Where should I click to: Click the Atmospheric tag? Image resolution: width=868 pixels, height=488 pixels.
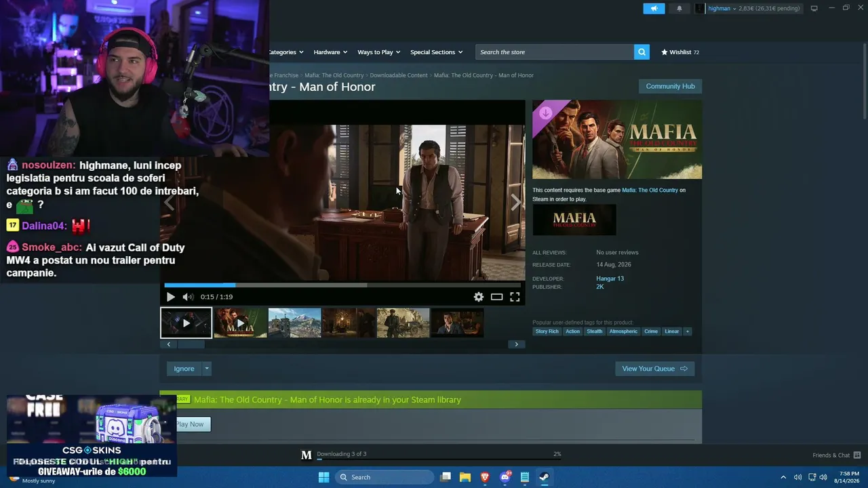click(x=623, y=331)
